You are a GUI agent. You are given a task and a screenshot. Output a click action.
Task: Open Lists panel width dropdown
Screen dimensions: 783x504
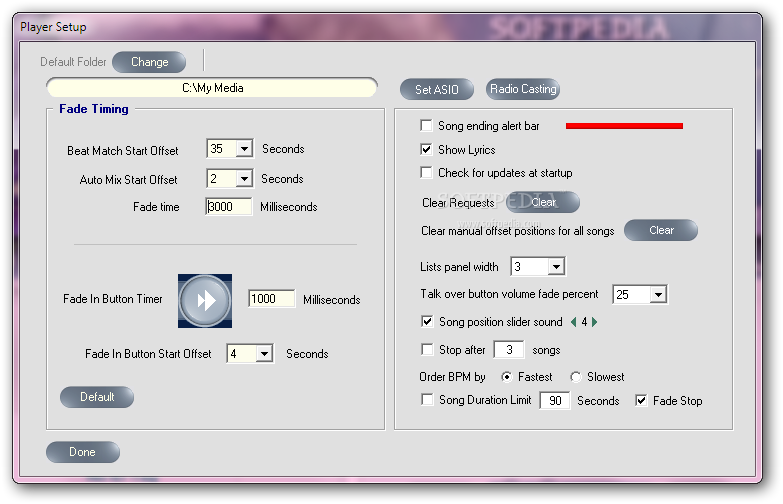[556, 267]
